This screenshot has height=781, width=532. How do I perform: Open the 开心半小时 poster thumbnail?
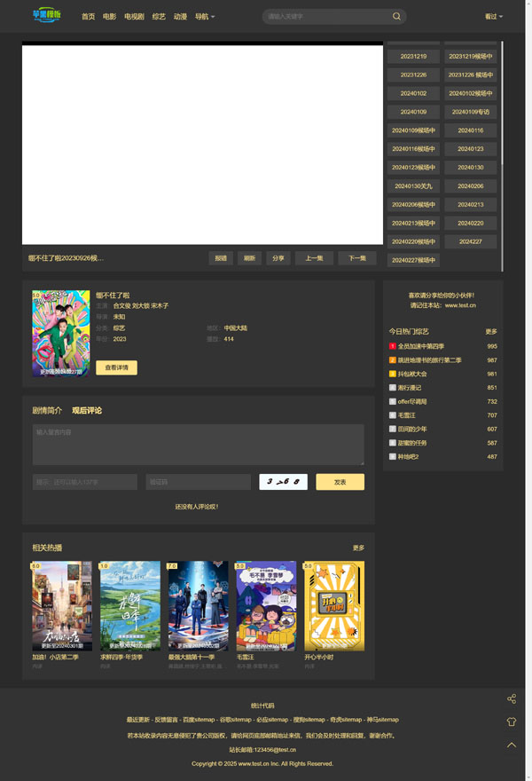(333, 605)
